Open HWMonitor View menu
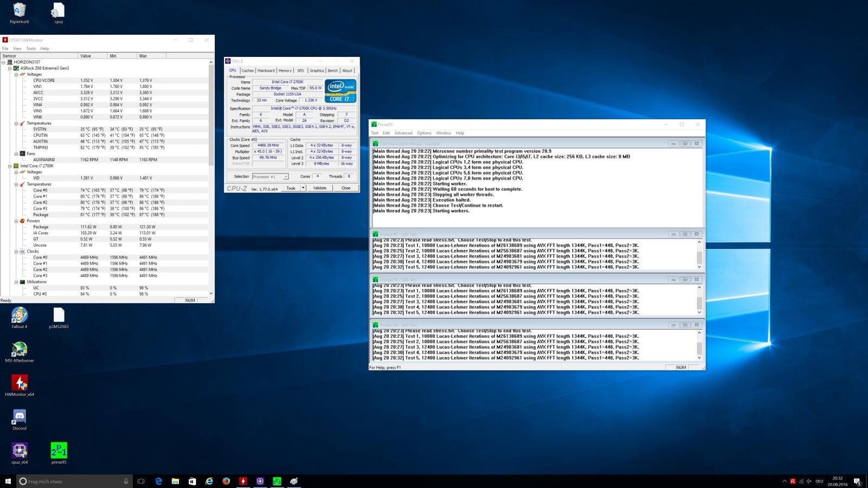This screenshot has width=868, height=488. click(x=17, y=48)
